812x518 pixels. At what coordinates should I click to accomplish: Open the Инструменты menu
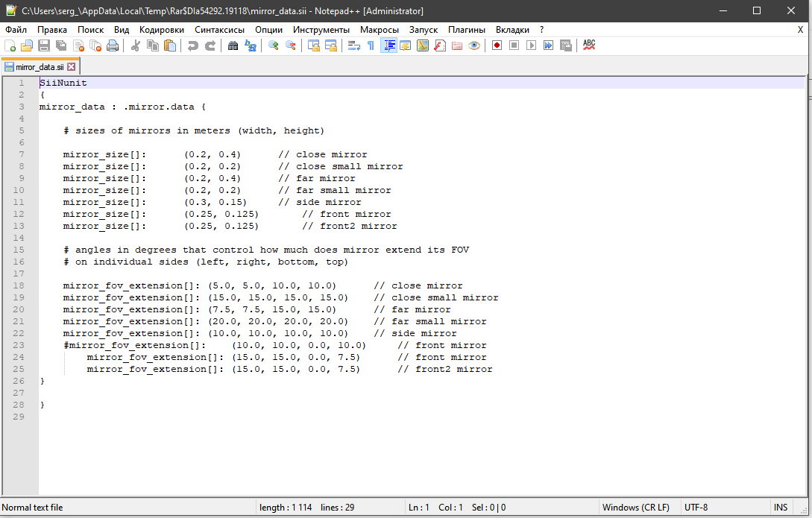321,30
